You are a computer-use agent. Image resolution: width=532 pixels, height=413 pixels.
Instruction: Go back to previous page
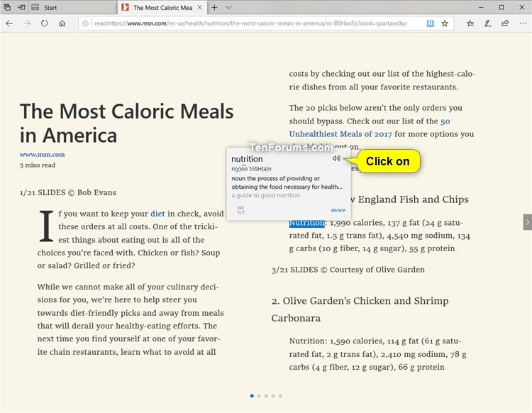click(x=9, y=23)
